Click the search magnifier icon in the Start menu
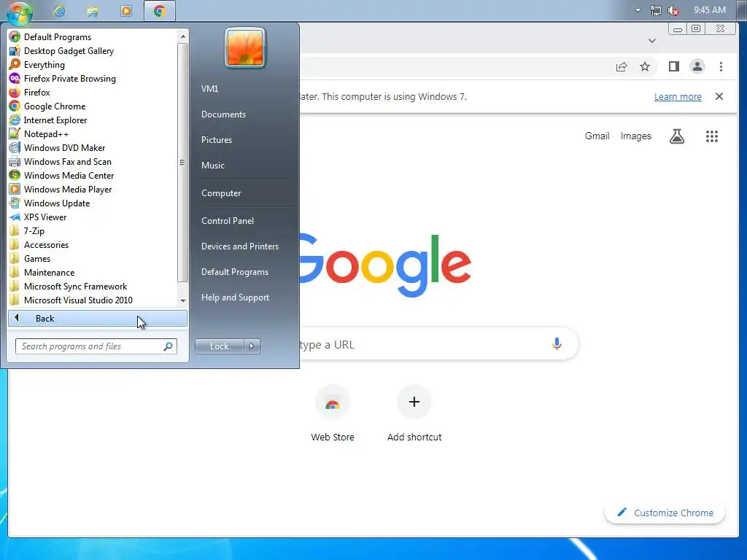747x560 pixels. 169,346
